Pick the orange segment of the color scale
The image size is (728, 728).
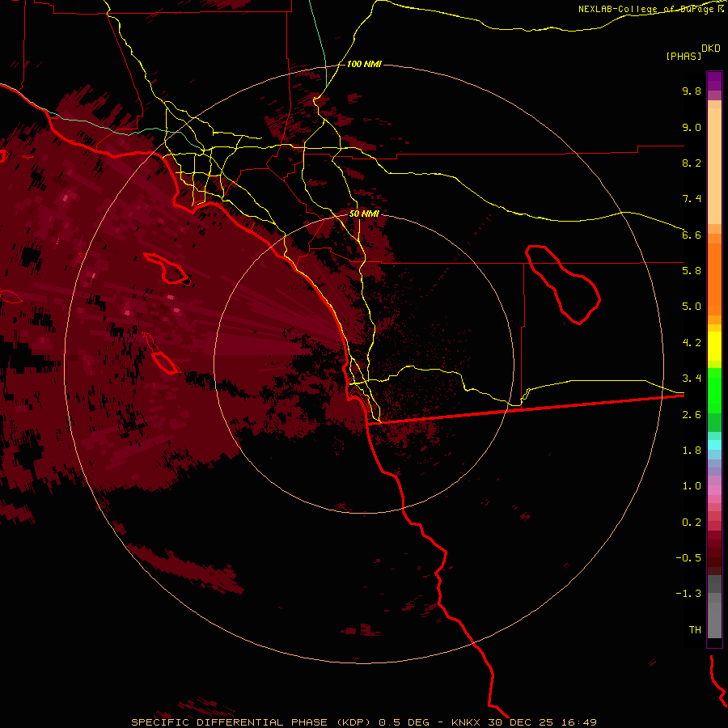pyautogui.click(x=714, y=278)
